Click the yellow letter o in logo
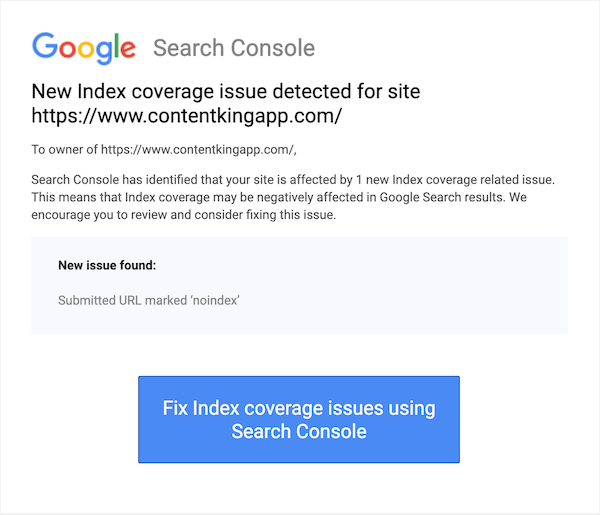 pos(86,49)
